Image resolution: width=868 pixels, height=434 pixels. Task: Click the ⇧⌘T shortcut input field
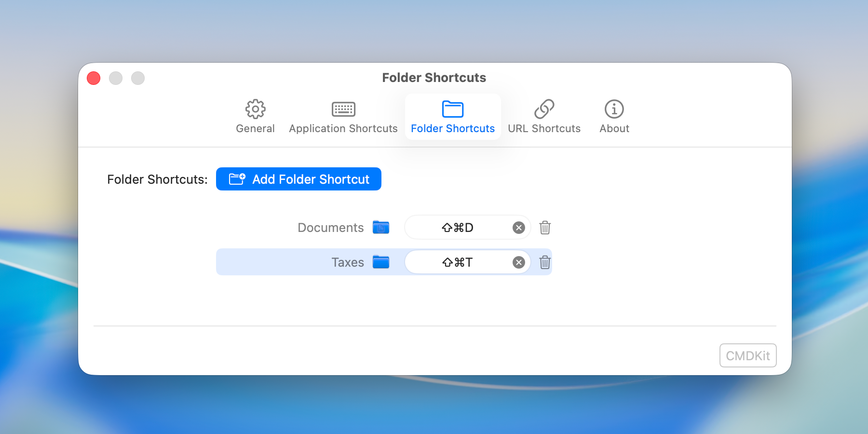(458, 262)
